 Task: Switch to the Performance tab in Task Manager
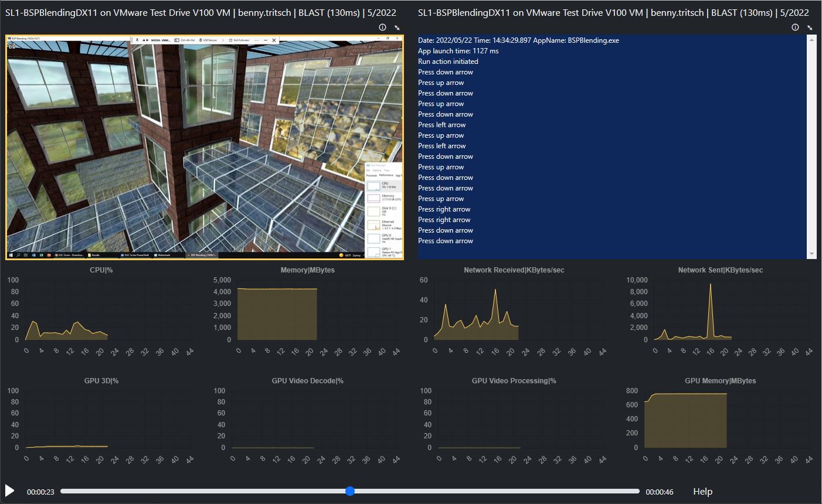point(386,175)
